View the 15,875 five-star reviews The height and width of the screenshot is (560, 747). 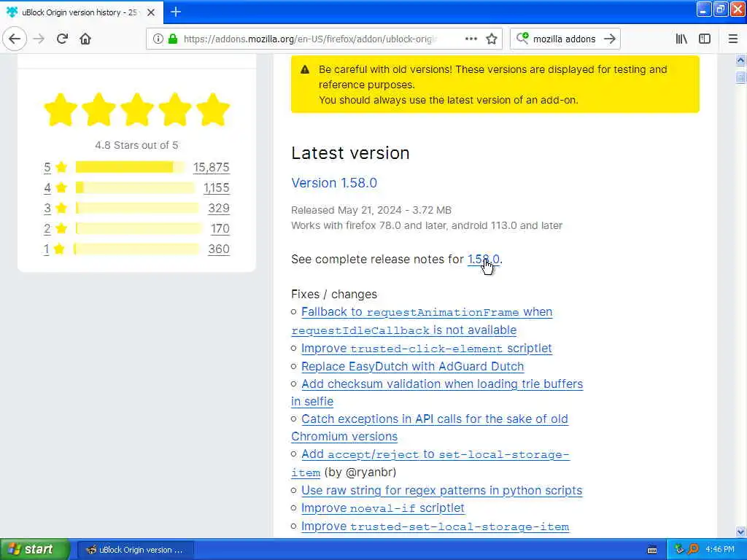(x=211, y=168)
